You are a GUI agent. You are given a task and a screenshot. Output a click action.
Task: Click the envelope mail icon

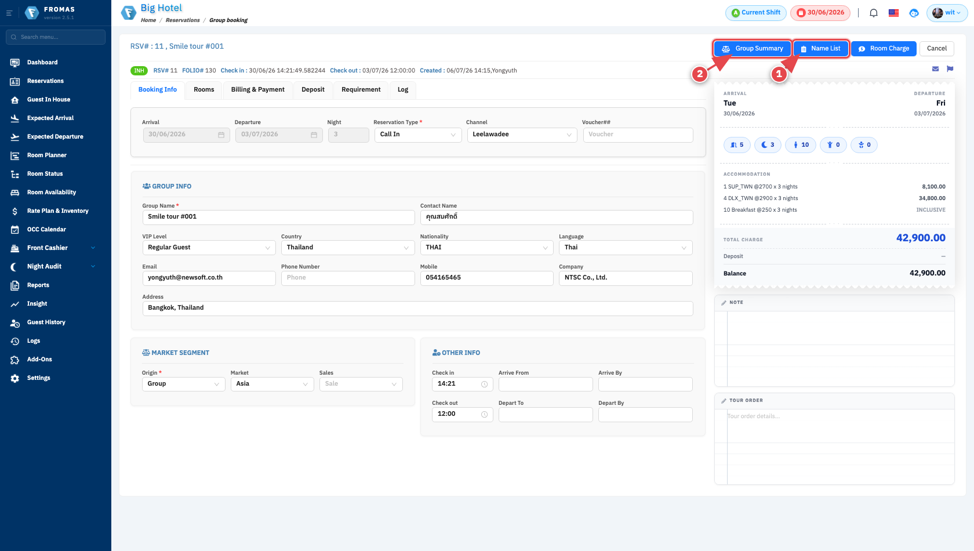[935, 69]
